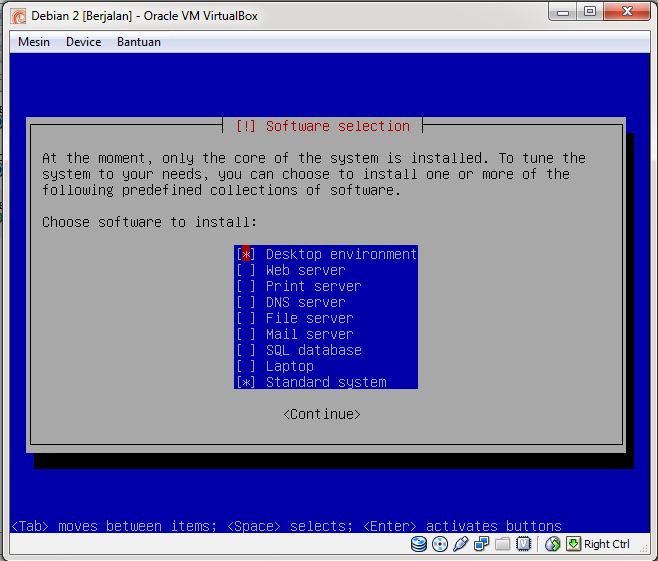Toggle the Desktop environment checkbox
This screenshot has height=561, width=658.
click(x=245, y=254)
